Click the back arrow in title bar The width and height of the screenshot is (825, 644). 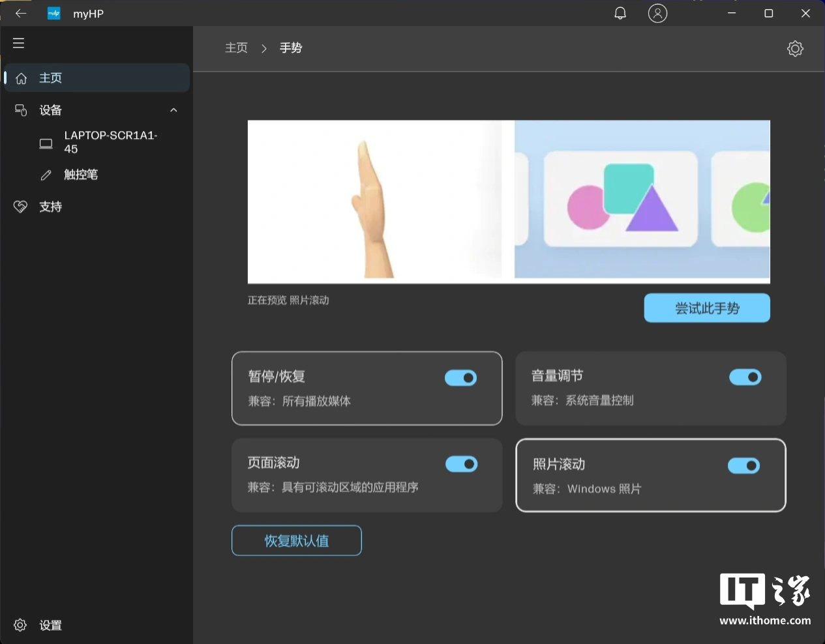pos(21,13)
